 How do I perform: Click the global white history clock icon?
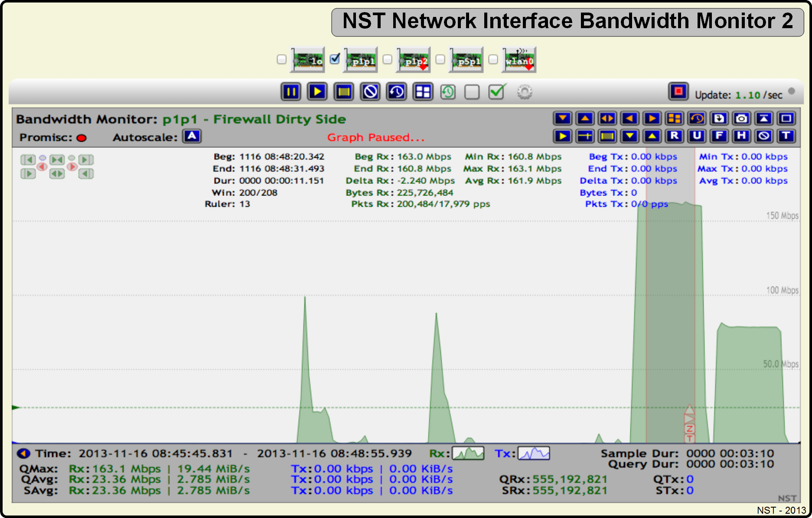(397, 92)
